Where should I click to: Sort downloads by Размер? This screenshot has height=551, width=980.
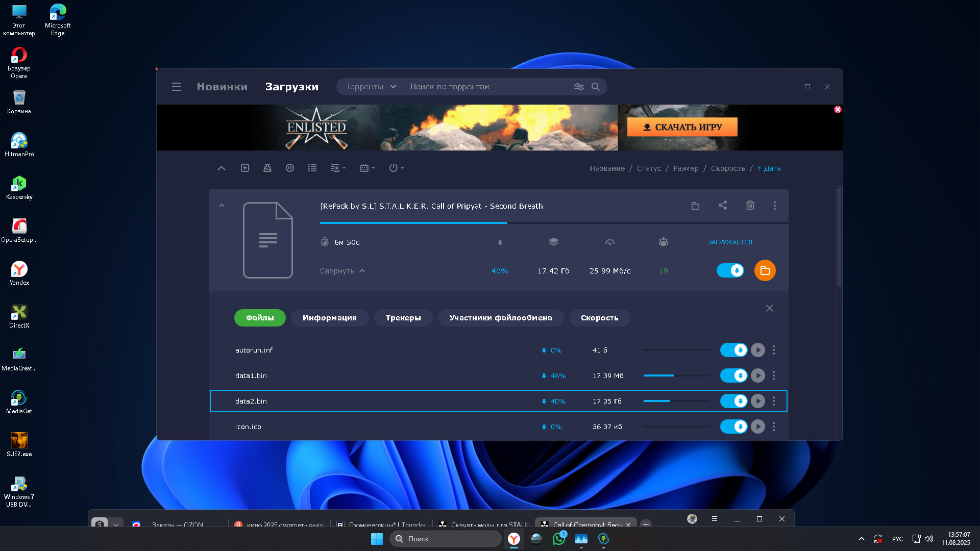coord(685,168)
